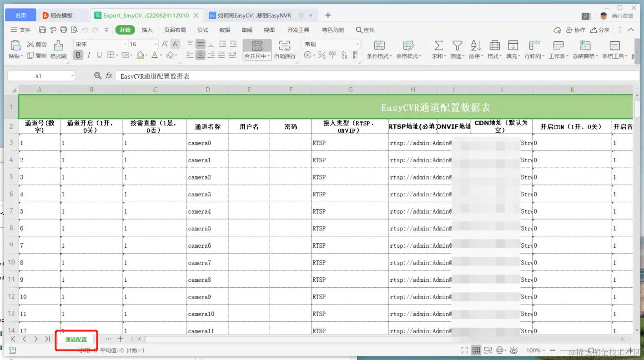
Task: Increase font size with the larger A icon
Action: 165,44
